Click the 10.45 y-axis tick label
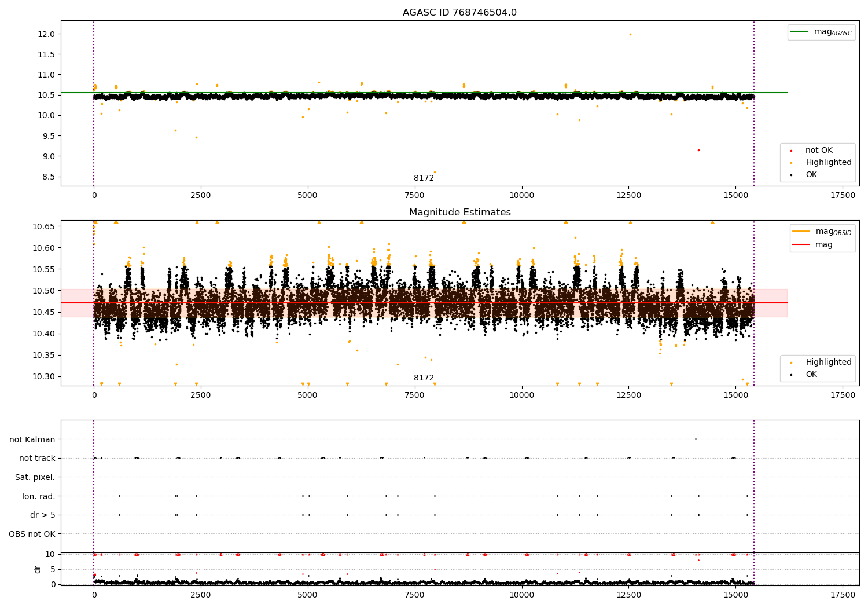 click(44, 312)
